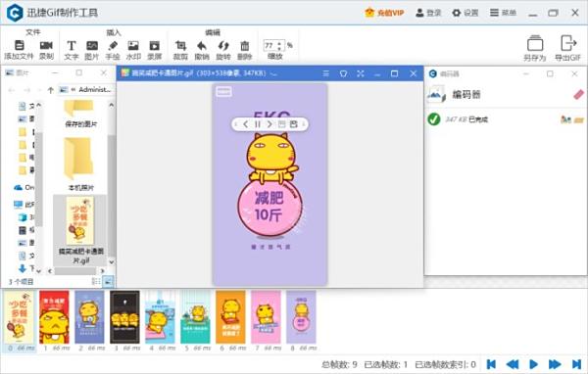Click the 登录 login button
Viewport: 588px width, 374px height.
[x=428, y=13]
